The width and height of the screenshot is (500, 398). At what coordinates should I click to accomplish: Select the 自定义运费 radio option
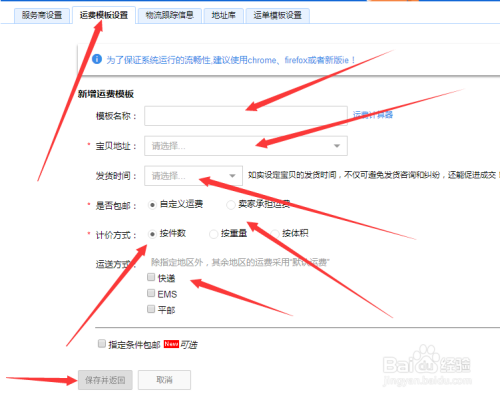152,205
